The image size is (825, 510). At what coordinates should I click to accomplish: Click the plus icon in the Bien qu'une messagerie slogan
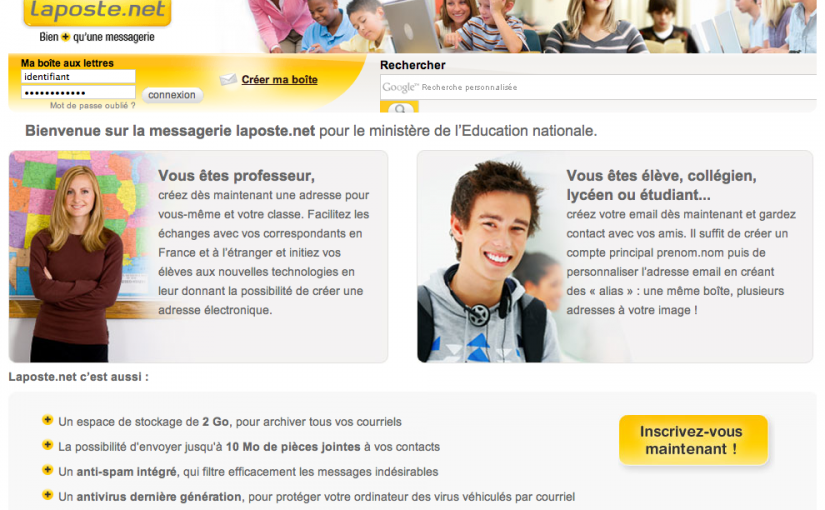65,37
